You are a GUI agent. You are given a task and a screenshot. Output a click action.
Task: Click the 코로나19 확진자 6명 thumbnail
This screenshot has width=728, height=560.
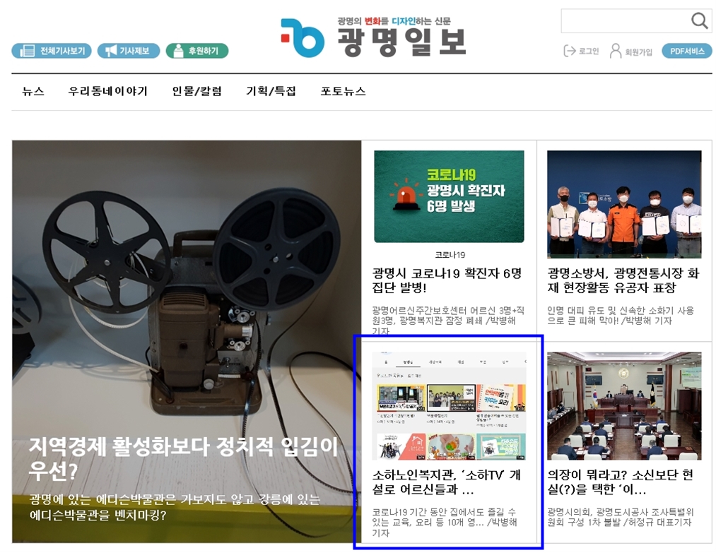(449, 196)
